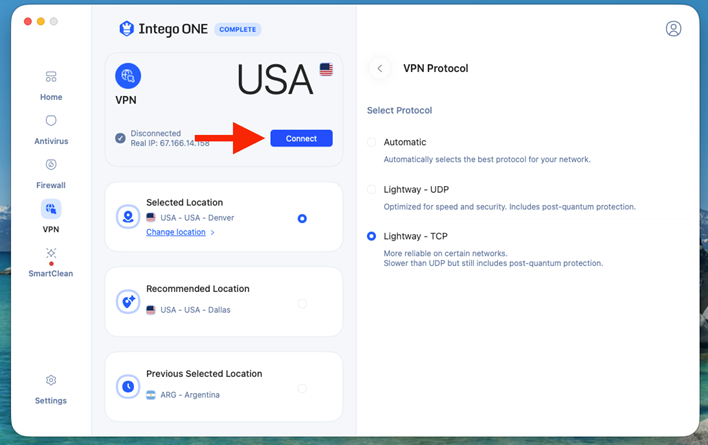The image size is (708, 445).
Task: Click the large blue VPN globe icon
Action: click(128, 76)
